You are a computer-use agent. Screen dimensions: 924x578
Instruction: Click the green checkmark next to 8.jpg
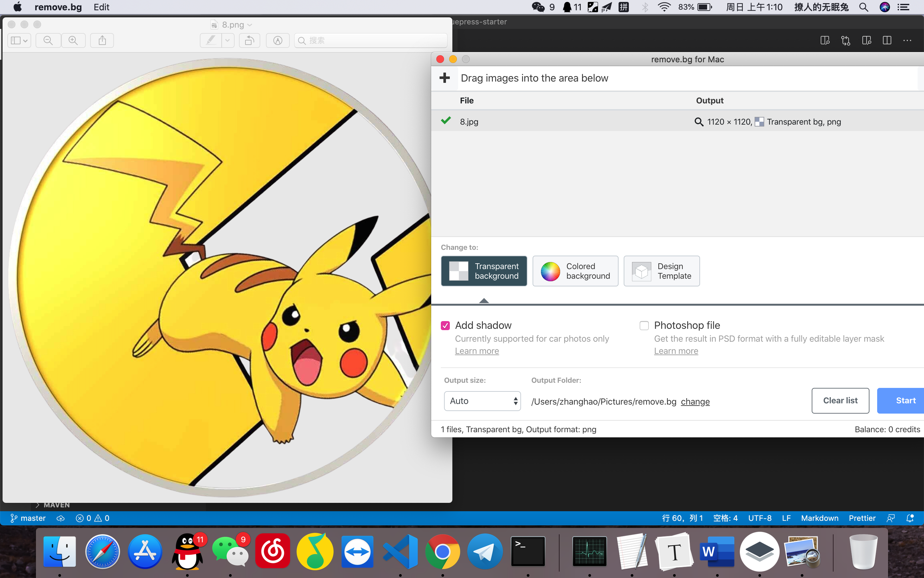[x=446, y=121]
